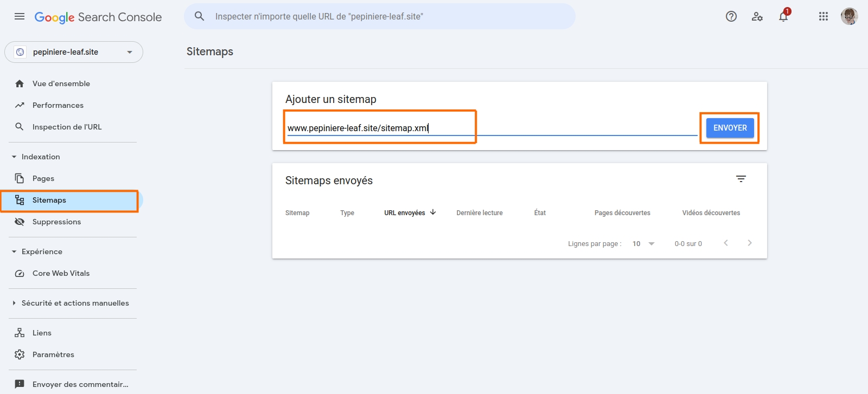Click the Sitemaps envoyés heading
868x394 pixels.
pos(329,180)
